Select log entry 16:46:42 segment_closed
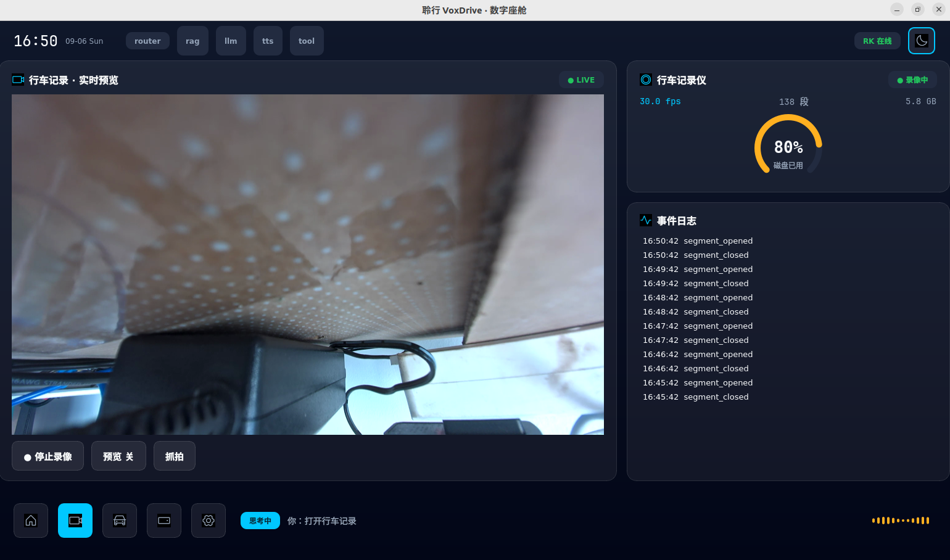This screenshot has height=560, width=950. (696, 368)
